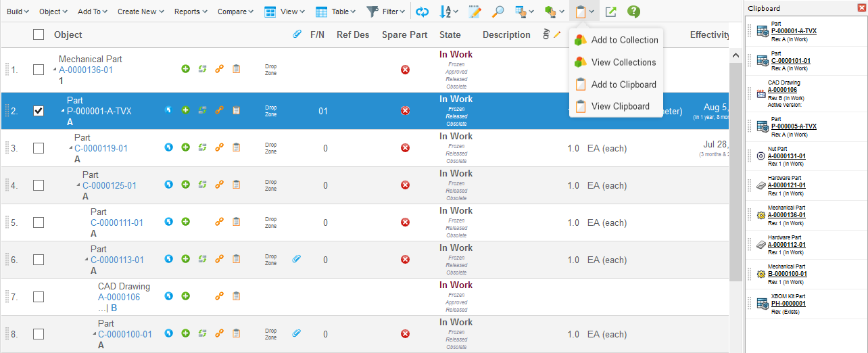Check the checkbox for row 5
868x353 pixels.
click(39, 222)
